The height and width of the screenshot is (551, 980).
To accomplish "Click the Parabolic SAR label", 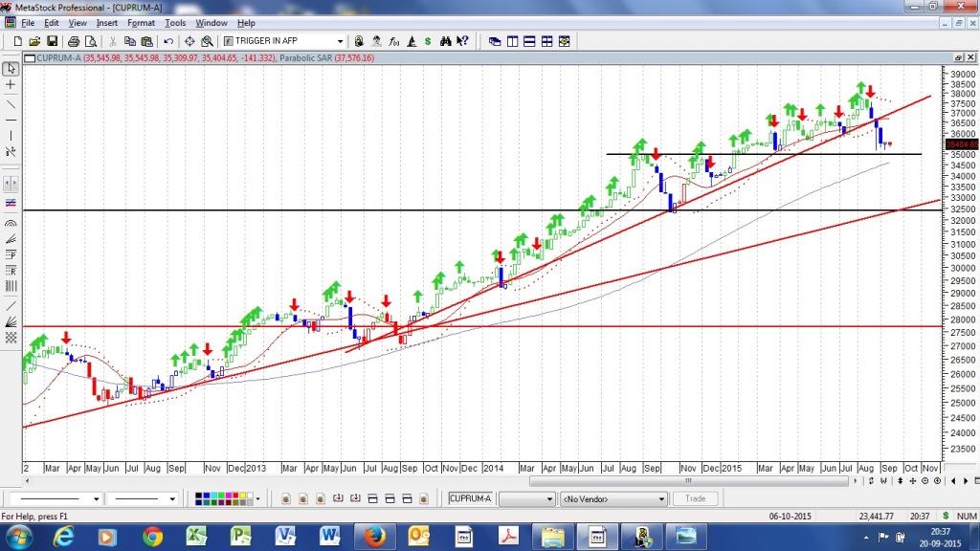I will (305, 58).
